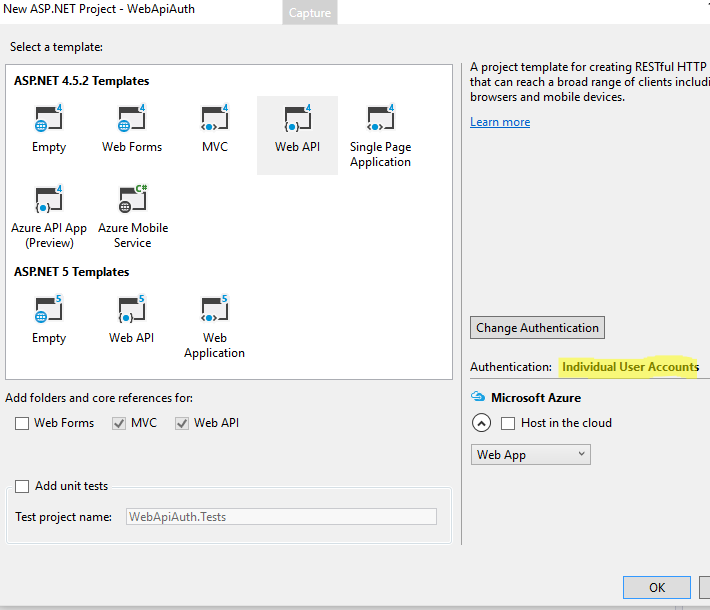Click the Select a template label
The height and width of the screenshot is (610, 710).
[x=56, y=47]
